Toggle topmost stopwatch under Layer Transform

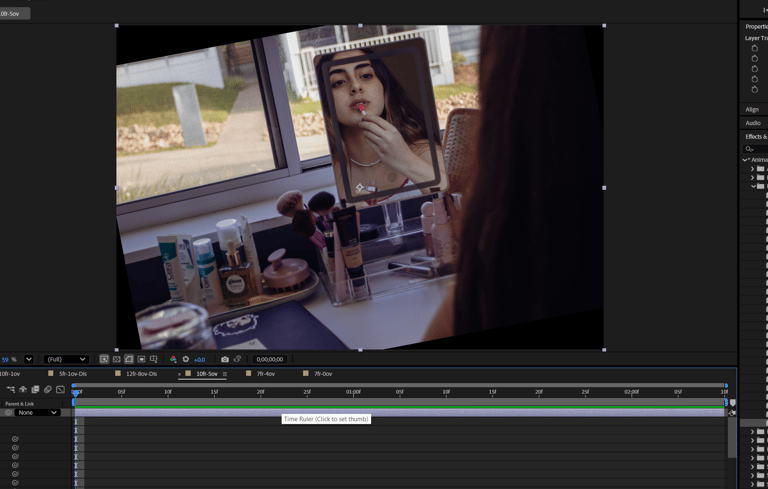pos(755,48)
